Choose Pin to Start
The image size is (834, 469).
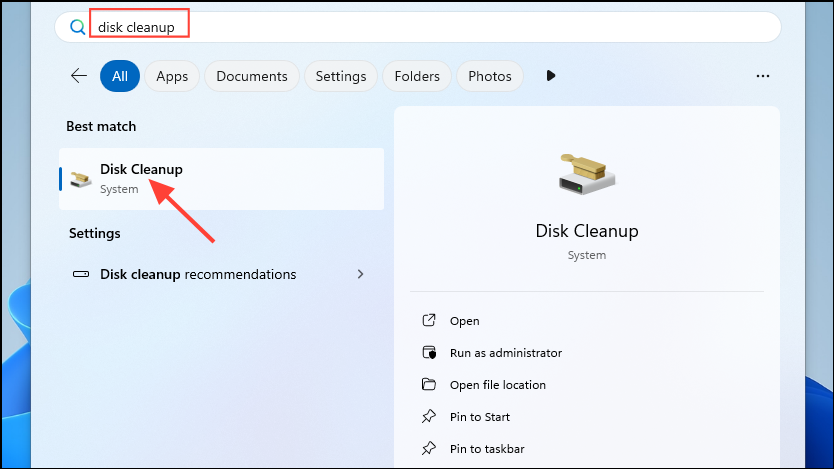(x=480, y=417)
